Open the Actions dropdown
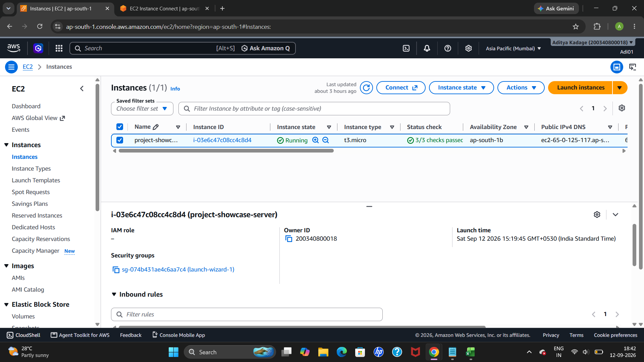The image size is (644, 362). tap(521, 88)
